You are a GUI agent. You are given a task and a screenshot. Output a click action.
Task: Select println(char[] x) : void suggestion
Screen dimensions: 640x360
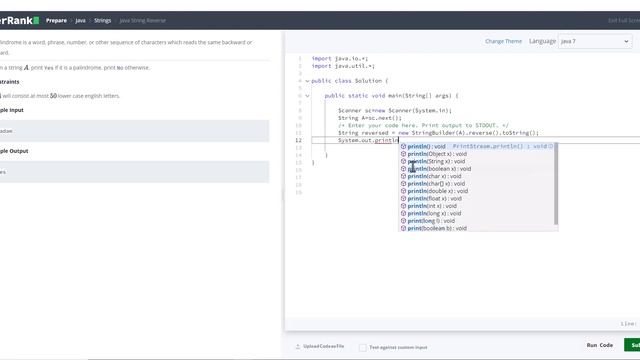point(476,184)
